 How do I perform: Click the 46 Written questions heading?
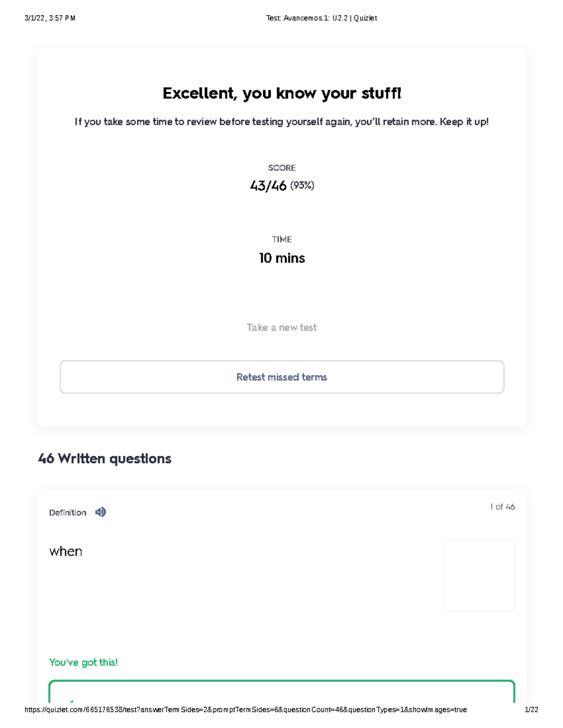point(104,459)
